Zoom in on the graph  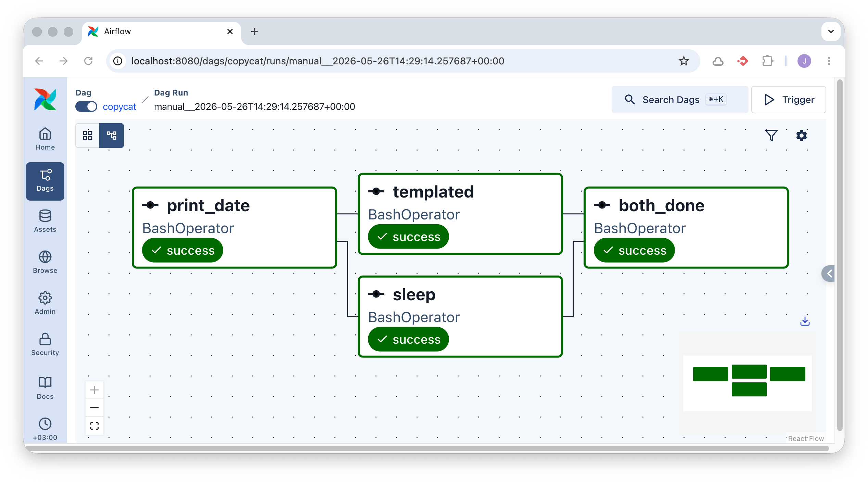(94, 390)
